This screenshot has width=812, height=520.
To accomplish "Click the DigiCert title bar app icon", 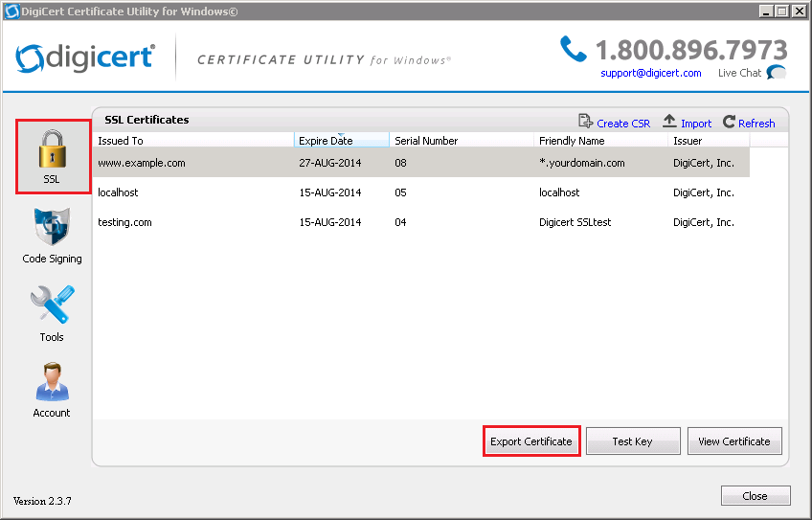I will coord(11,11).
